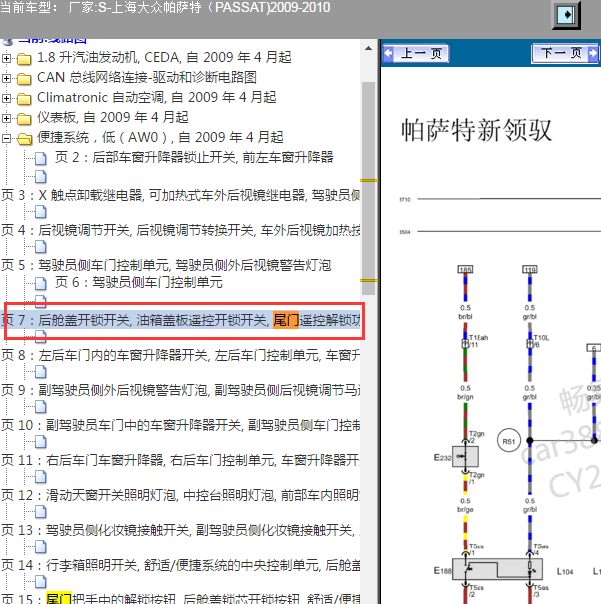The width and height of the screenshot is (601, 604).
Task: Click the tree scrollbar up arrow
Action: [368, 49]
